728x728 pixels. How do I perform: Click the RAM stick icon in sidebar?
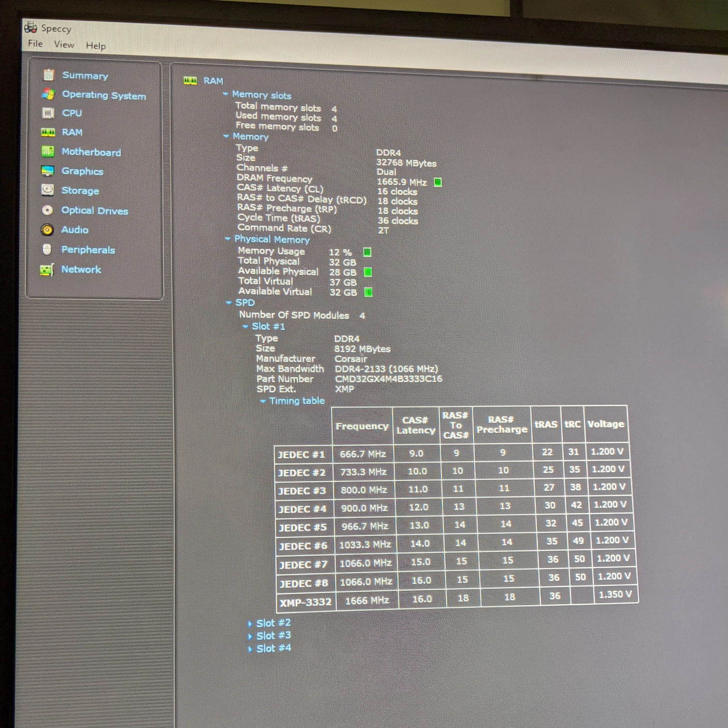click(48, 133)
